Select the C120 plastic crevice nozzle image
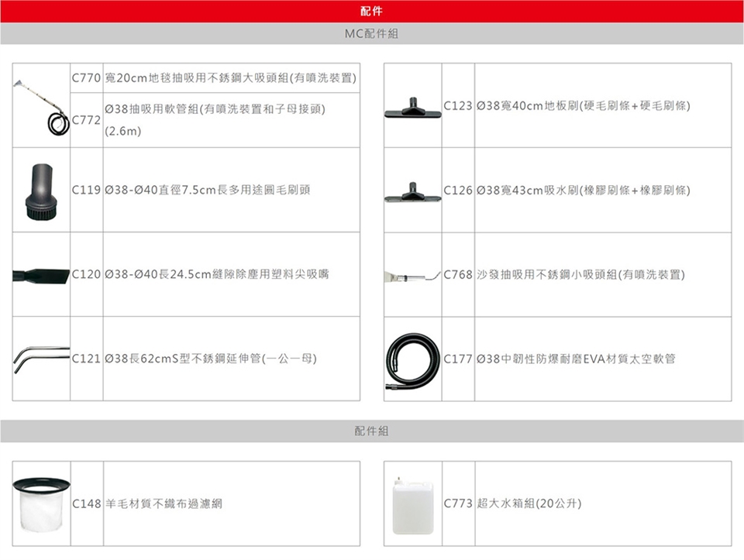Viewport: 744px width, 560px height. pyautogui.click(x=41, y=274)
